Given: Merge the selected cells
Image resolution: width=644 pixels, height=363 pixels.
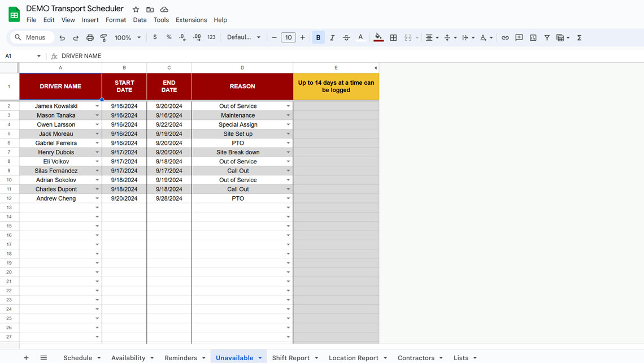Looking at the screenshot, I should click(408, 37).
